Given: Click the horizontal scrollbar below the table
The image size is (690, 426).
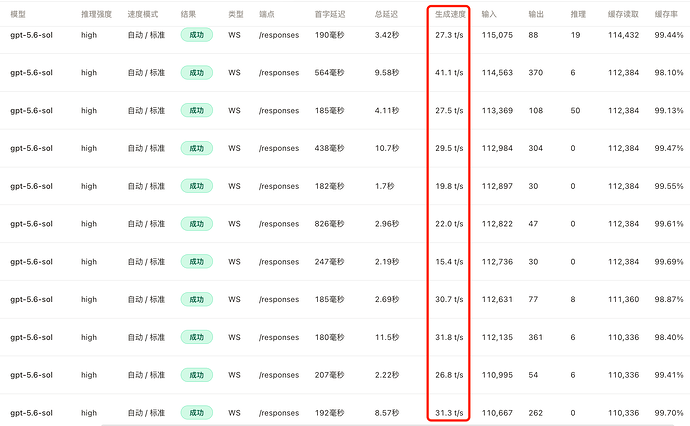Looking at the screenshot, I should tap(387, 425).
